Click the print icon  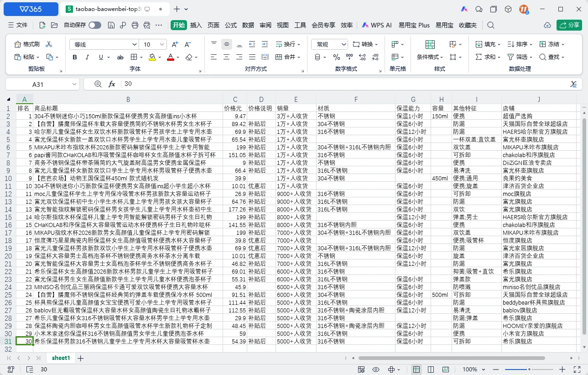tap(135, 25)
